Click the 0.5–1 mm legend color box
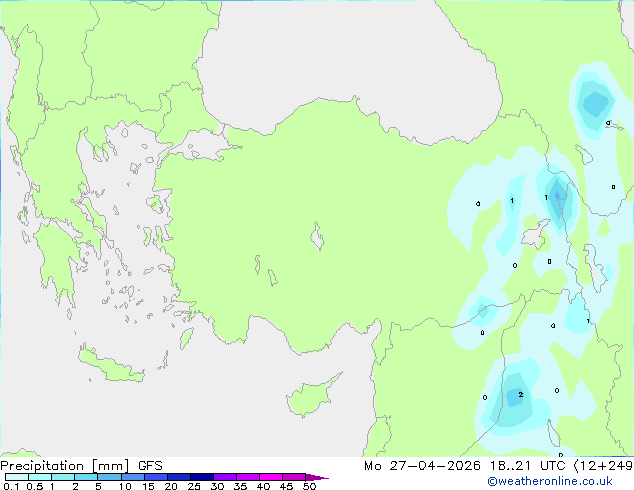This screenshot has height=490, width=634. click(x=40, y=477)
